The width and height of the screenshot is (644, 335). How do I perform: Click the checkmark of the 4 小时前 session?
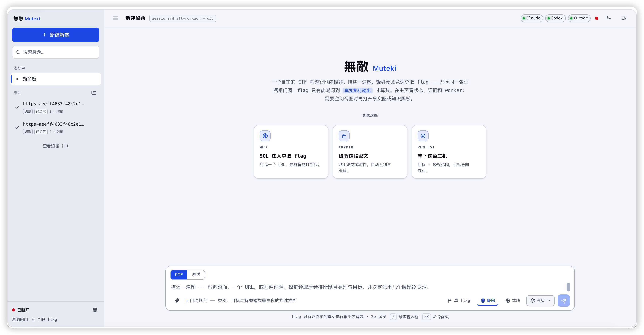[x=17, y=127]
